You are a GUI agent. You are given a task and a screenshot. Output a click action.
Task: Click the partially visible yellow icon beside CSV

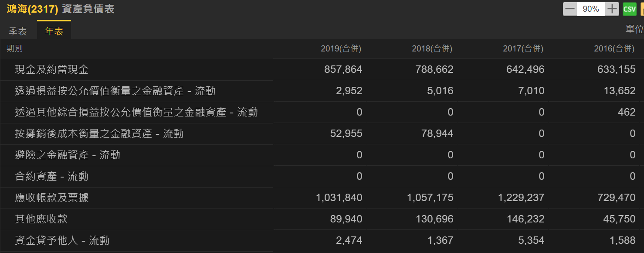642,9
